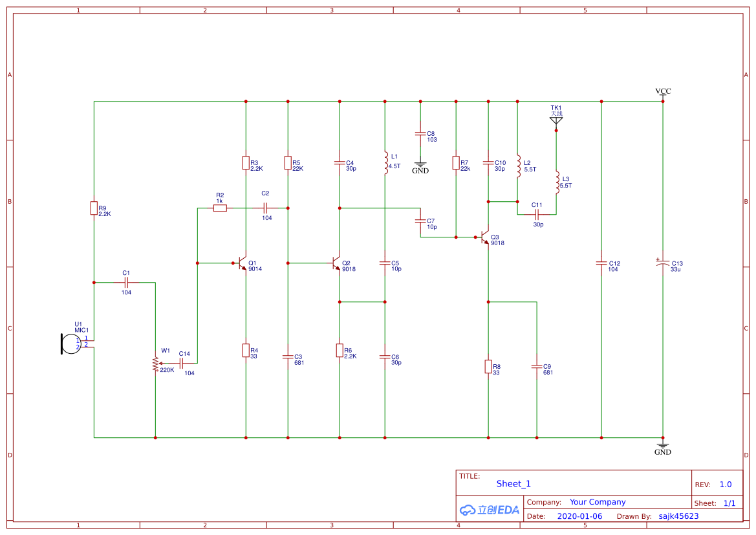Select the C9 capacitor symbol
The width and height of the screenshot is (756, 535).
[x=537, y=367]
